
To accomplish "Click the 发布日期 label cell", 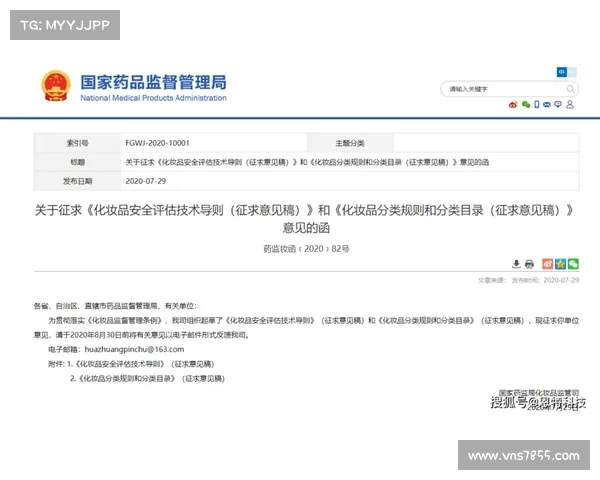I will pos(78,181).
